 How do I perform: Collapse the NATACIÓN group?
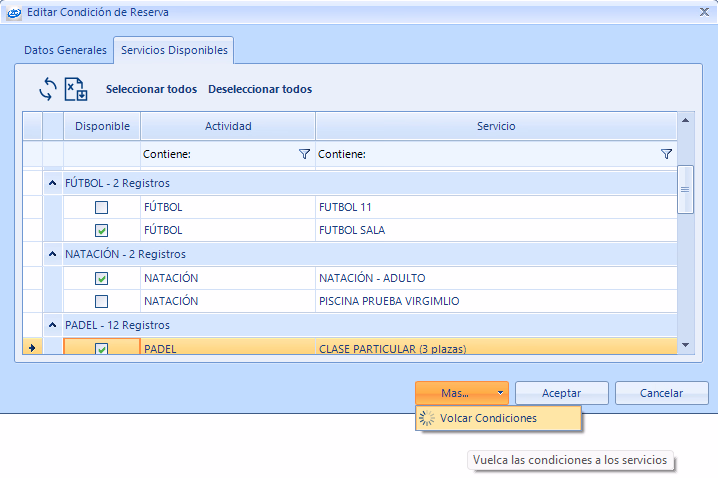coord(52,254)
